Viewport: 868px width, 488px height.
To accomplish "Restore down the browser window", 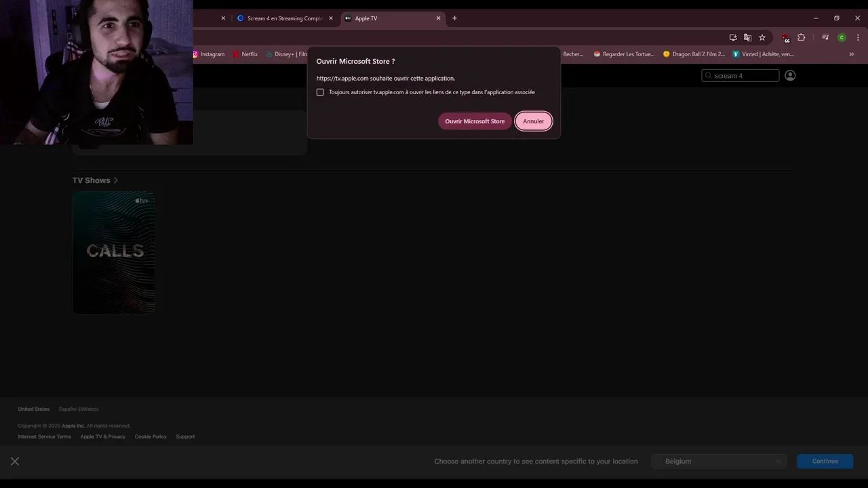I will (837, 18).
